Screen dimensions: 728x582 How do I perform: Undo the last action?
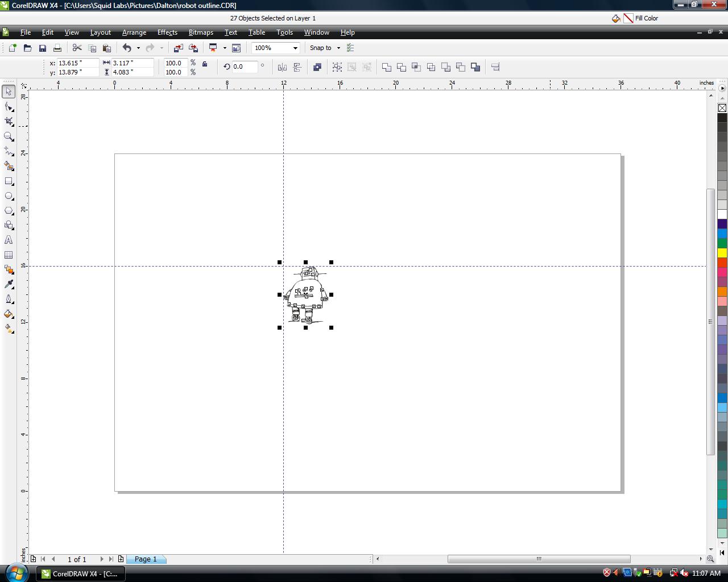point(127,48)
